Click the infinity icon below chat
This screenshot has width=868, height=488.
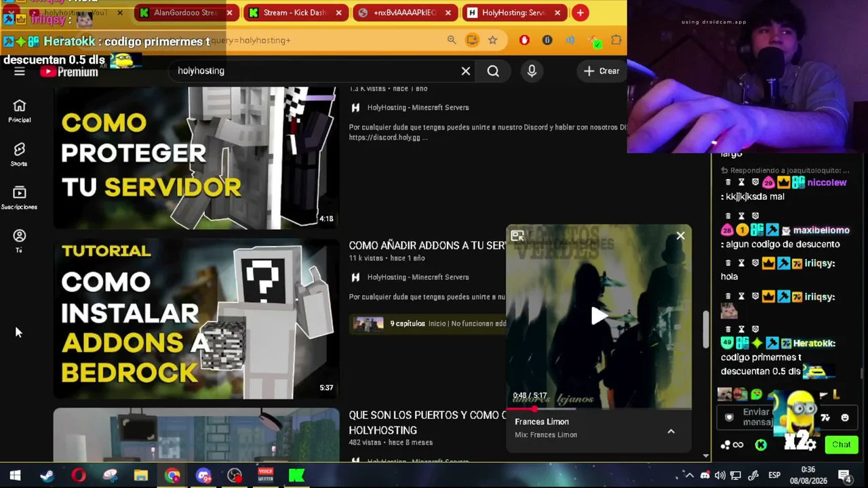[738, 445]
